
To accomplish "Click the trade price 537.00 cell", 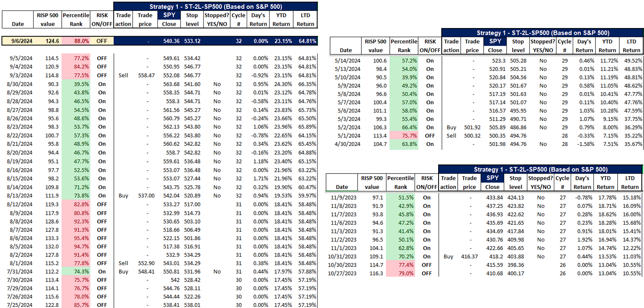I will pos(146,195).
